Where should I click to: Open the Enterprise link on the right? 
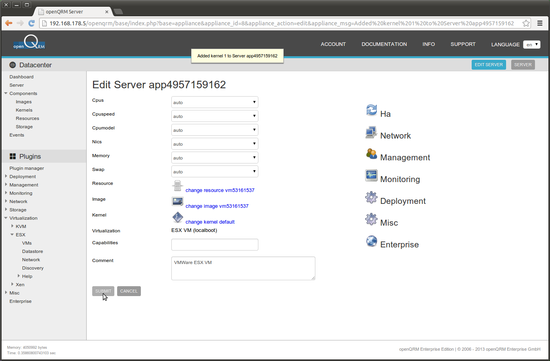click(400, 245)
